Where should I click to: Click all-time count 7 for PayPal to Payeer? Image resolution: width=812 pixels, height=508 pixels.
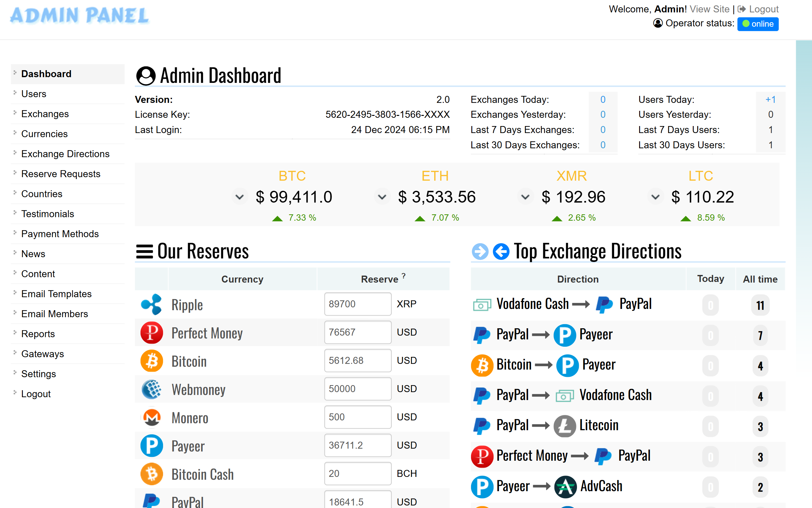pos(760,336)
